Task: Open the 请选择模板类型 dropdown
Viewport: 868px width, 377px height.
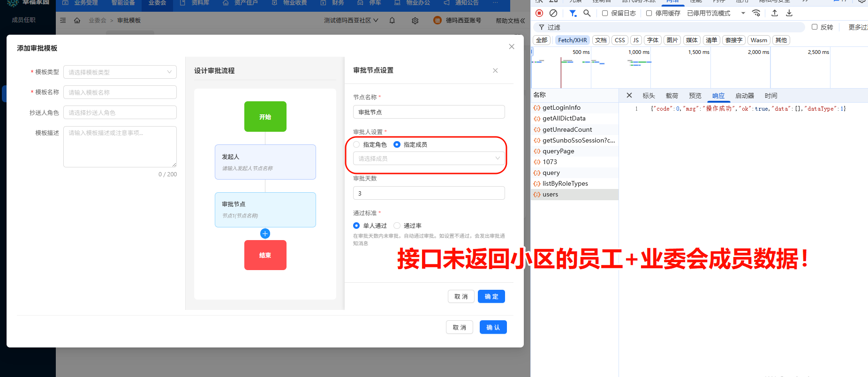Action: 120,72
